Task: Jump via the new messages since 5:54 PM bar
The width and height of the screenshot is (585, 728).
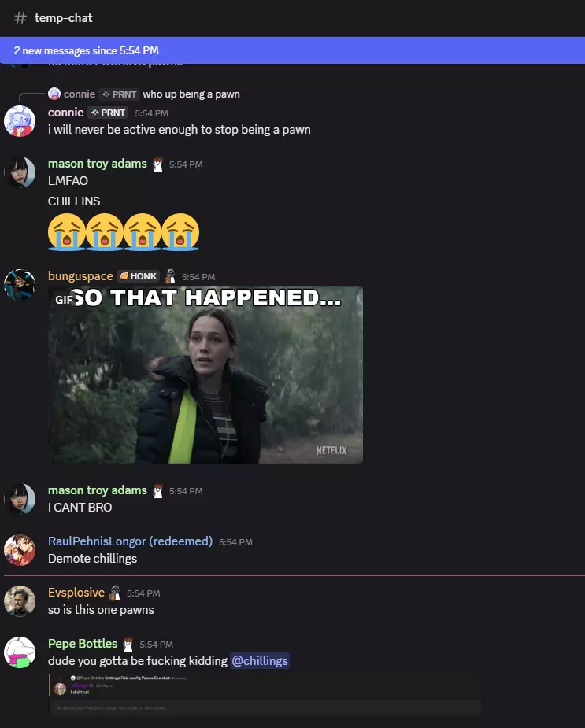Action: tap(292, 50)
